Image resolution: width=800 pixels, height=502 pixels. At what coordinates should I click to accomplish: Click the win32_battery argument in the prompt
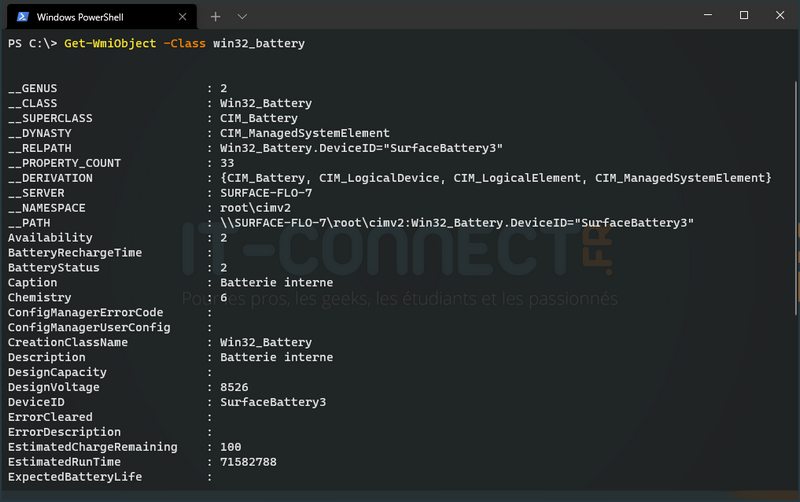click(x=259, y=44)
